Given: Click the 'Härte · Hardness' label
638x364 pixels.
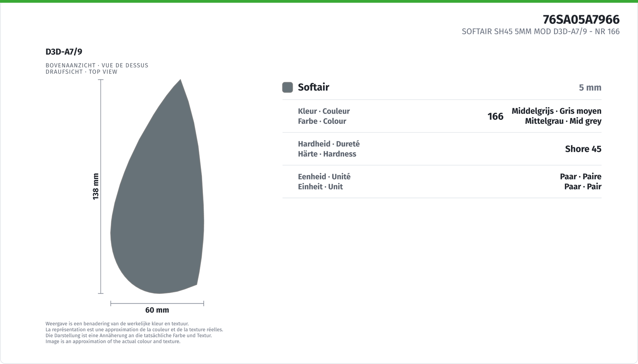Looking at the screenshot, I should [327, 154].
